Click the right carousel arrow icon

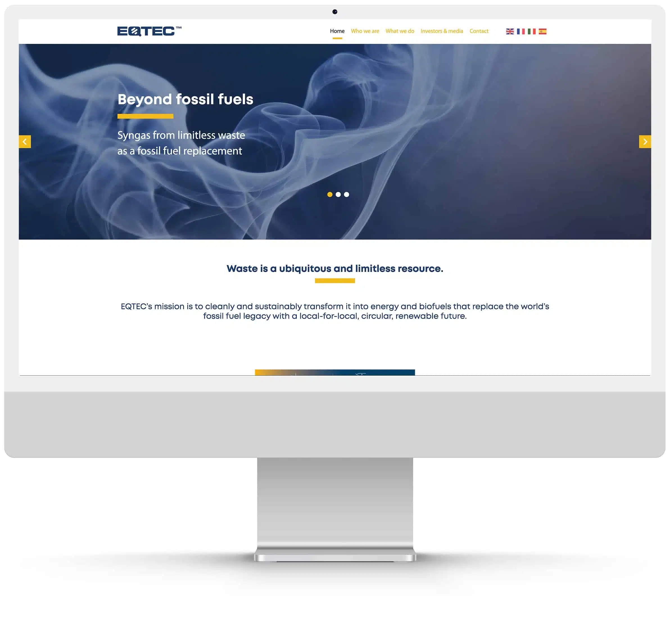[x=645, y=141]
